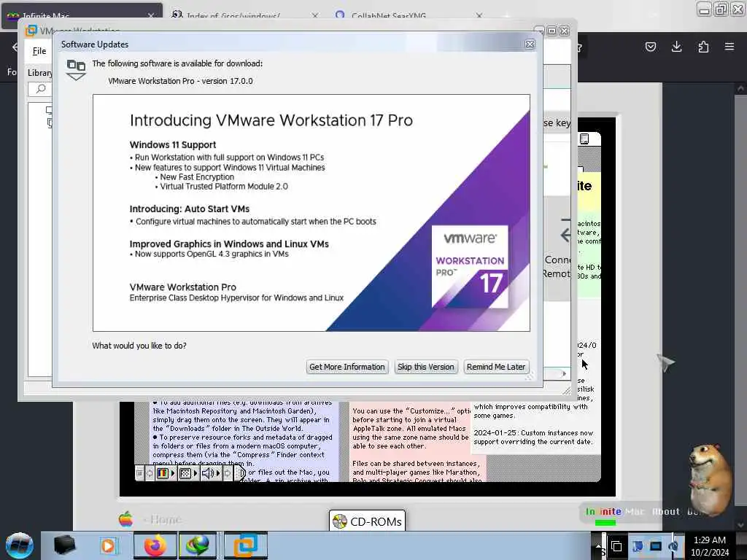Viewport: 747px width, 560px height.
Task: Click the Firefox back navigation arrow
Action: pos(15,47)
